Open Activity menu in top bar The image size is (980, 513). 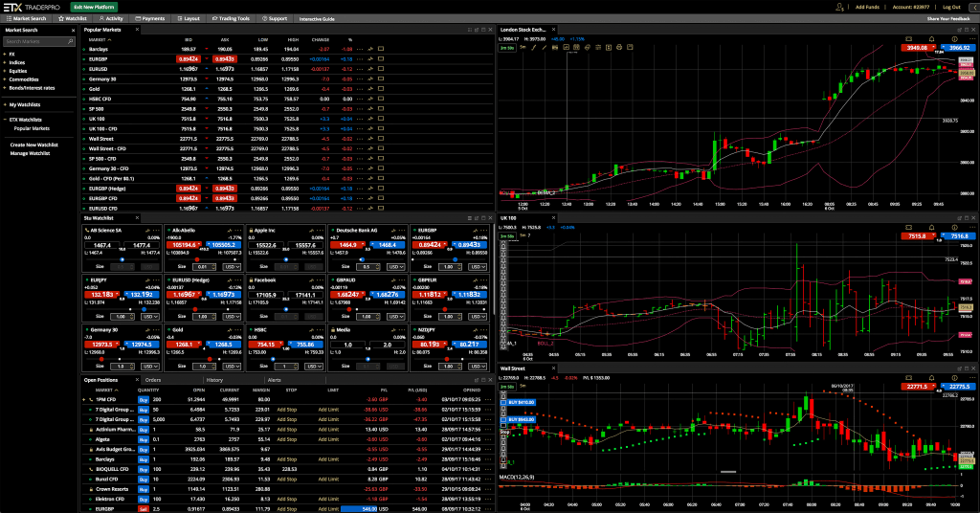pos(111,18)
